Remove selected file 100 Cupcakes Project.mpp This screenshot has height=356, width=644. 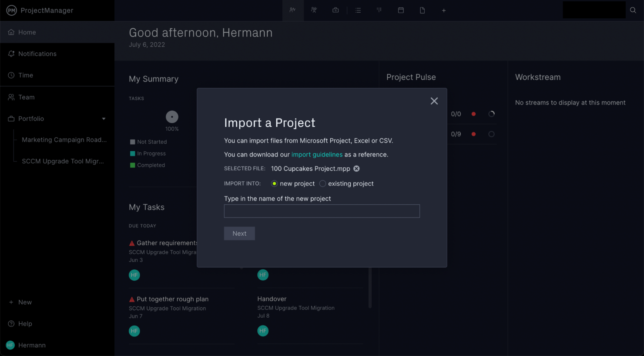tap(356, 169)
